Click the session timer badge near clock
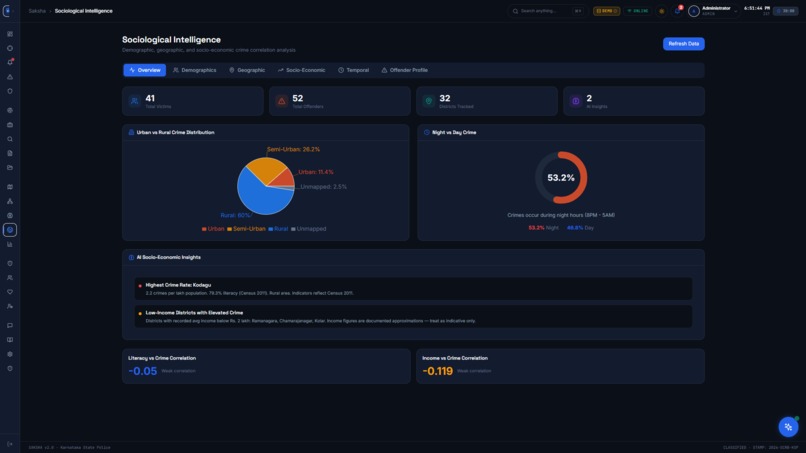The width and height of the screenshot is (806, 453). pos(786,11)
